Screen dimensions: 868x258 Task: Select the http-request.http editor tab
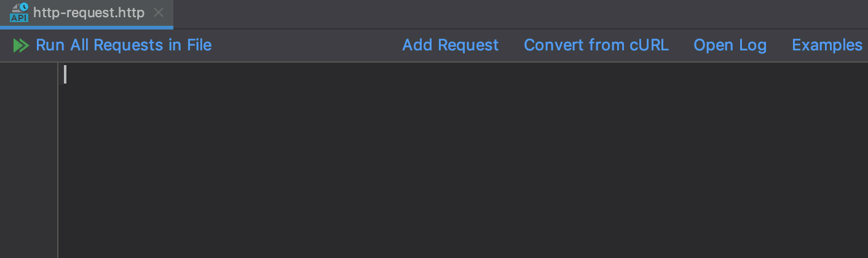pos(89,12)
